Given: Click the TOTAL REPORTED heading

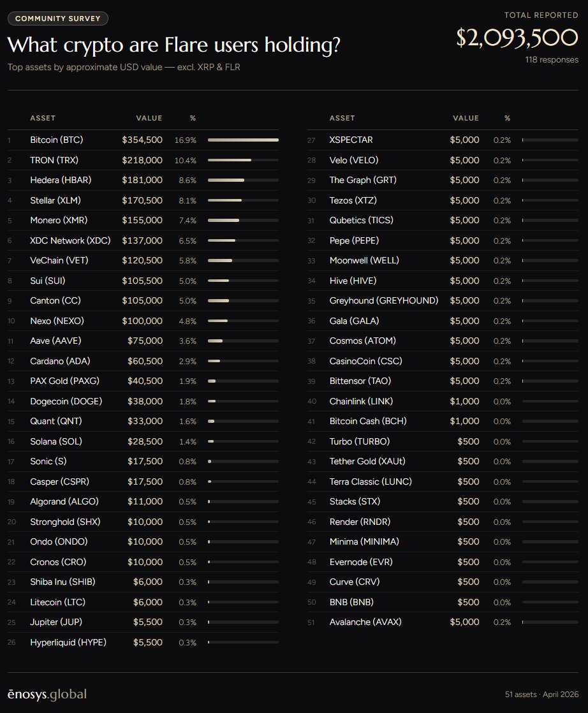Looking at the screenshot, I should tap(541, 15).
